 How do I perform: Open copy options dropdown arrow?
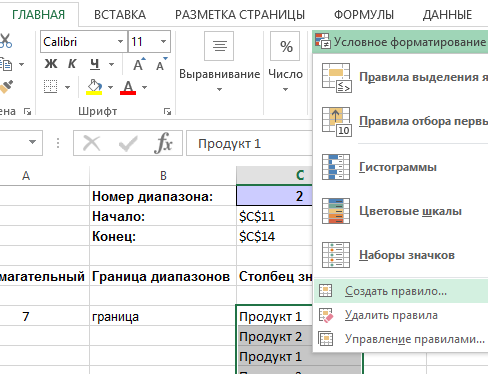[21, 64]
